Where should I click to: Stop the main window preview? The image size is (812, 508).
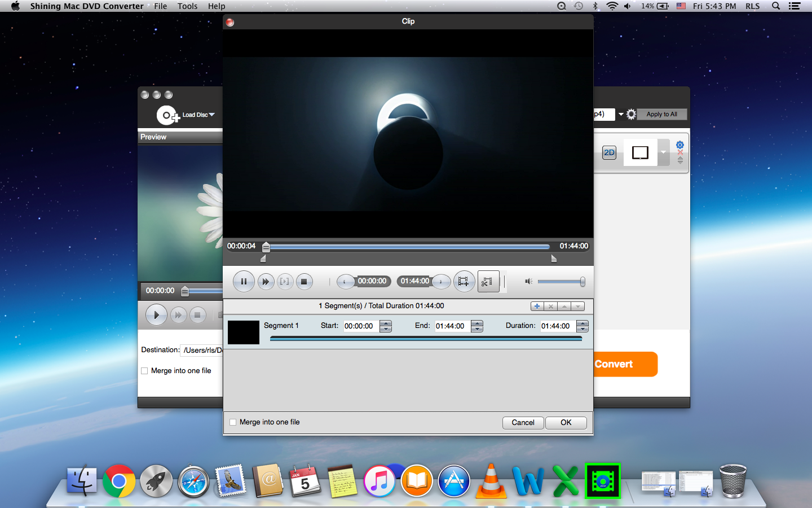(197, 315)
